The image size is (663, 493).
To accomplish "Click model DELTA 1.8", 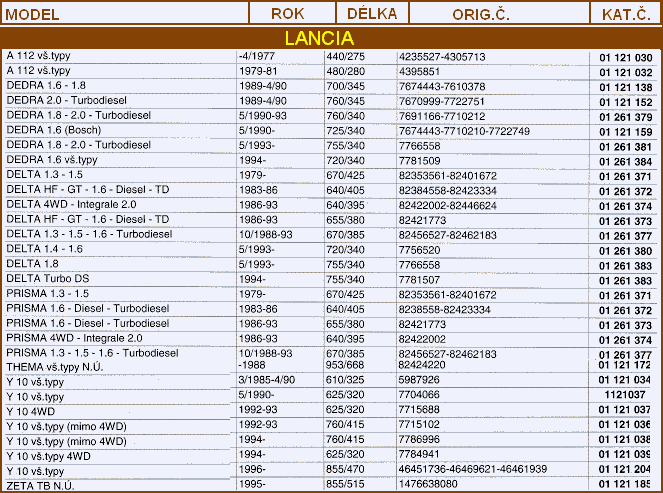I will click(x=32, y=263).
